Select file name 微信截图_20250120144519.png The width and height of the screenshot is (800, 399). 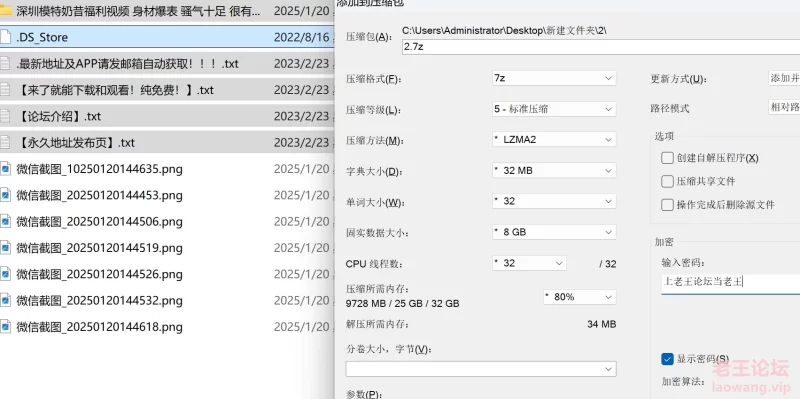point(99,248)
